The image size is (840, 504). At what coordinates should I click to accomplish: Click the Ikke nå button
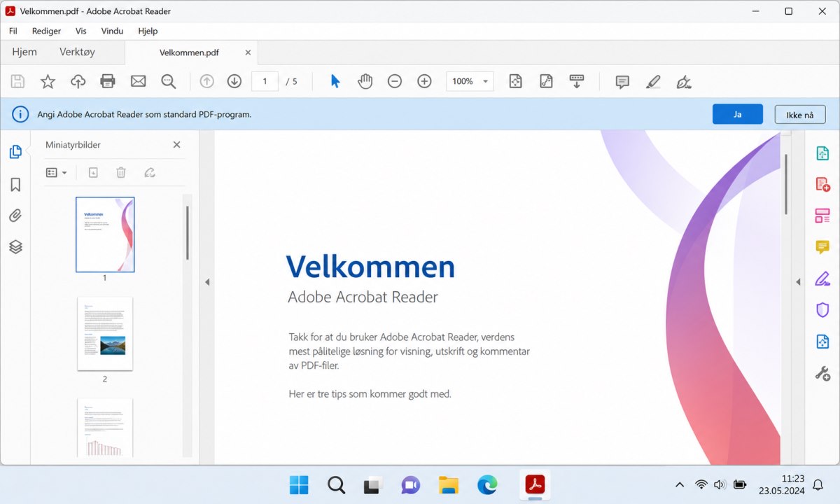[x=800, y=114]
